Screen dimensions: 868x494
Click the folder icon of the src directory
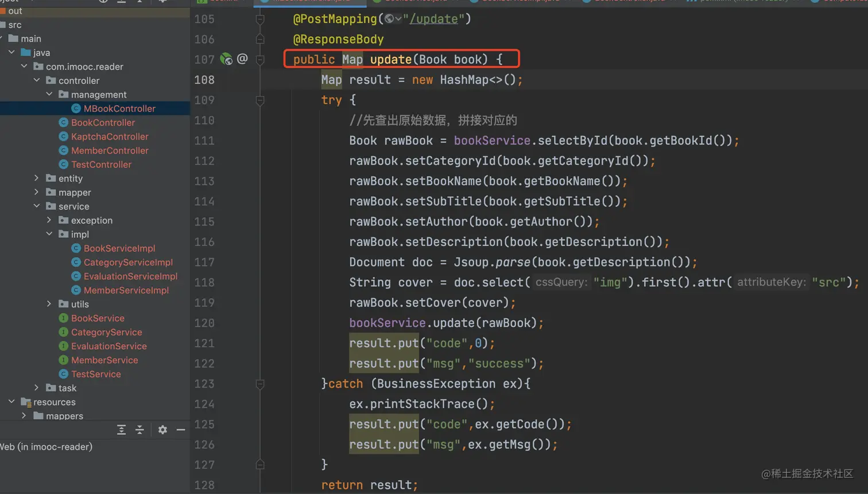(2, 25)
